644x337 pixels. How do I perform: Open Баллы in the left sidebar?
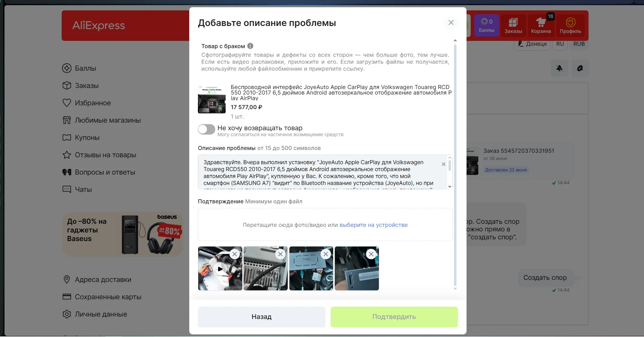pos(79,68)
